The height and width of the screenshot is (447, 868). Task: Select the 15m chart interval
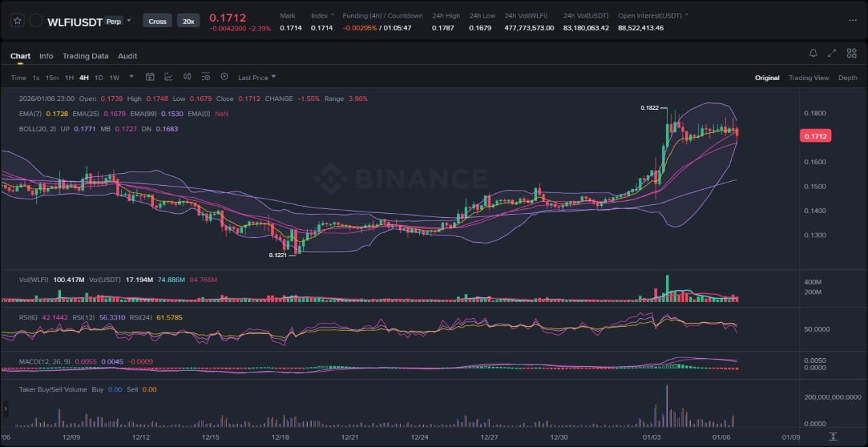[x=52, y=78]
